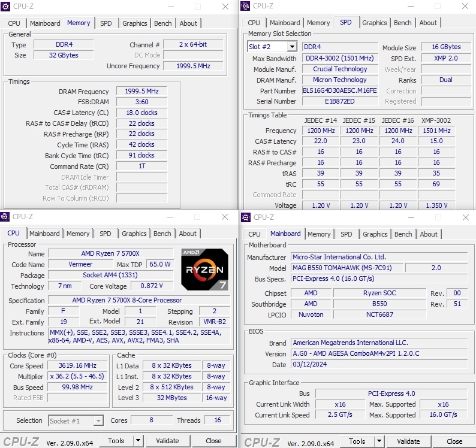Open Graphics tab in Mainboard window
Viewport: 476px width, 448px height.
click(375, 234)
